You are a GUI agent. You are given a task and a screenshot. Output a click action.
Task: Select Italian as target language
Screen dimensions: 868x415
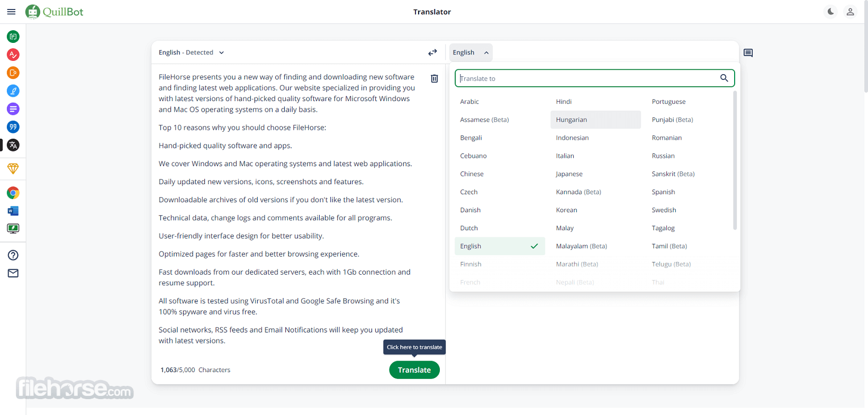tap(595, 156)
